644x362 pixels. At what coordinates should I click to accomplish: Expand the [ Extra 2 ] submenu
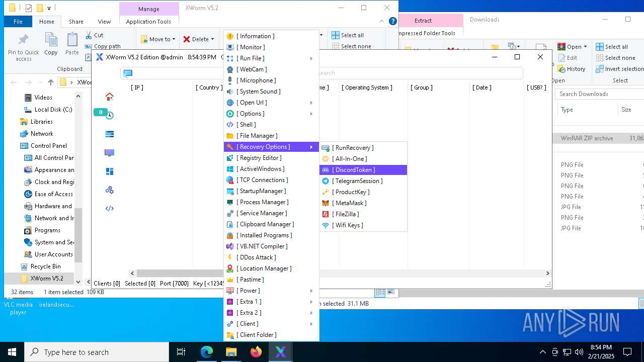(271, 313)
